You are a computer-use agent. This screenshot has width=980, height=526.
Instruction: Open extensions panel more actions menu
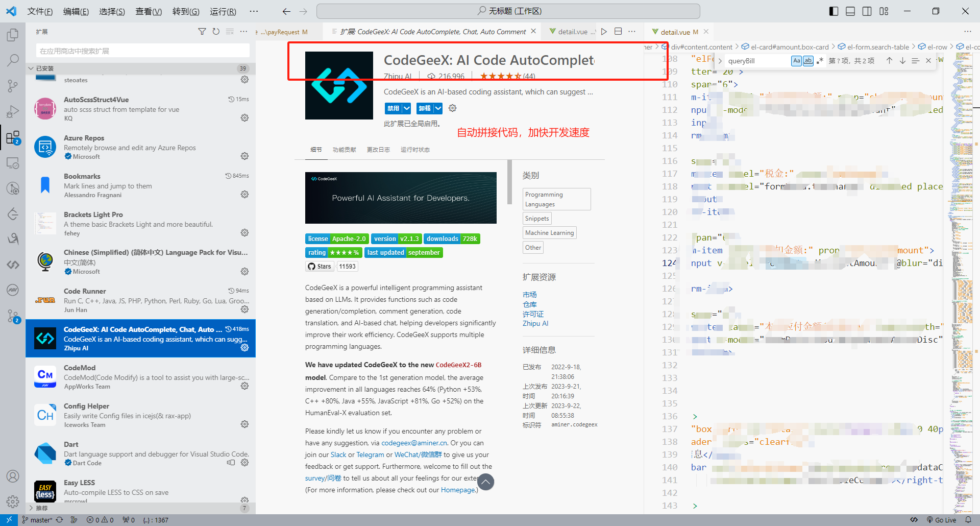coord(243,32)
